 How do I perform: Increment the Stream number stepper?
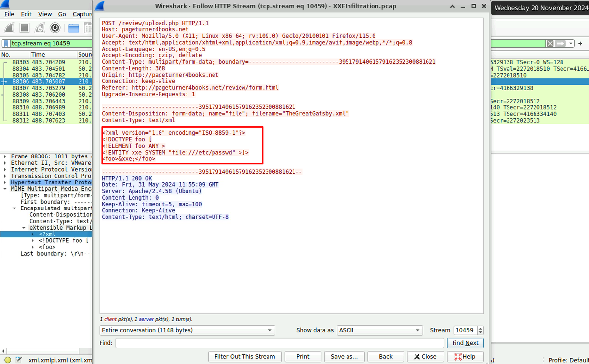click(x=480, y=328)
